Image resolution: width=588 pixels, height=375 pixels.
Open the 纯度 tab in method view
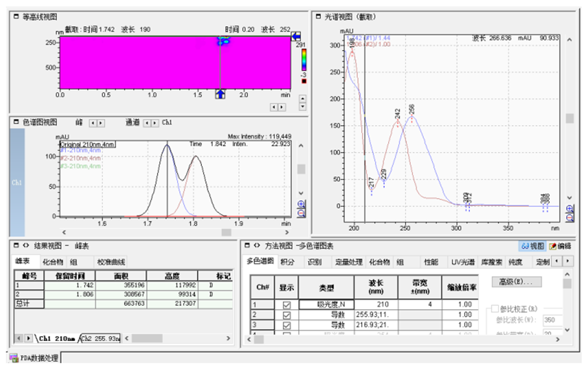pos(516,262)
